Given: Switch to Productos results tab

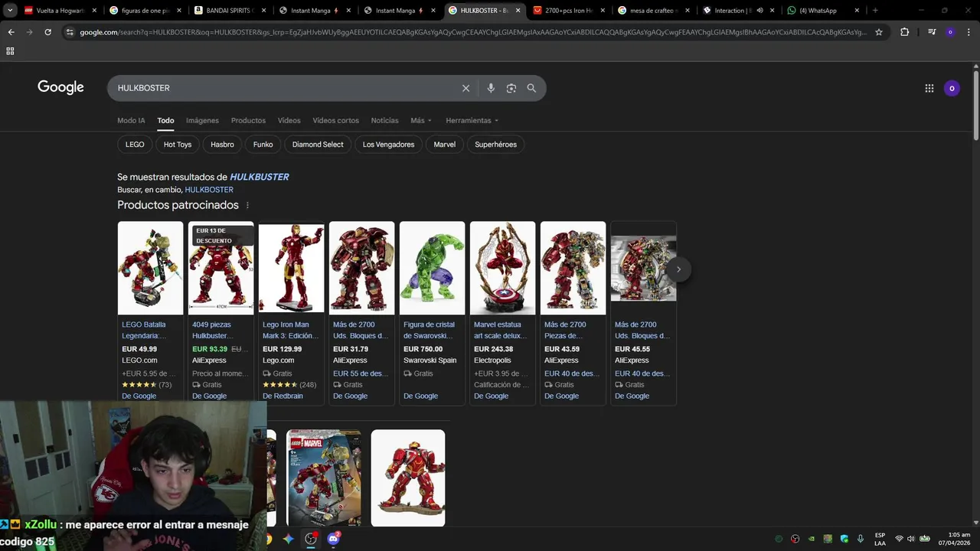Looking at the screenshot, I should click(248, 120).
